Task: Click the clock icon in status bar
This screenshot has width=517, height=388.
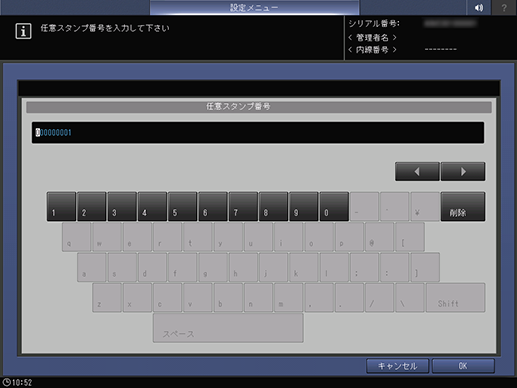Action: (x=7, y=382)
